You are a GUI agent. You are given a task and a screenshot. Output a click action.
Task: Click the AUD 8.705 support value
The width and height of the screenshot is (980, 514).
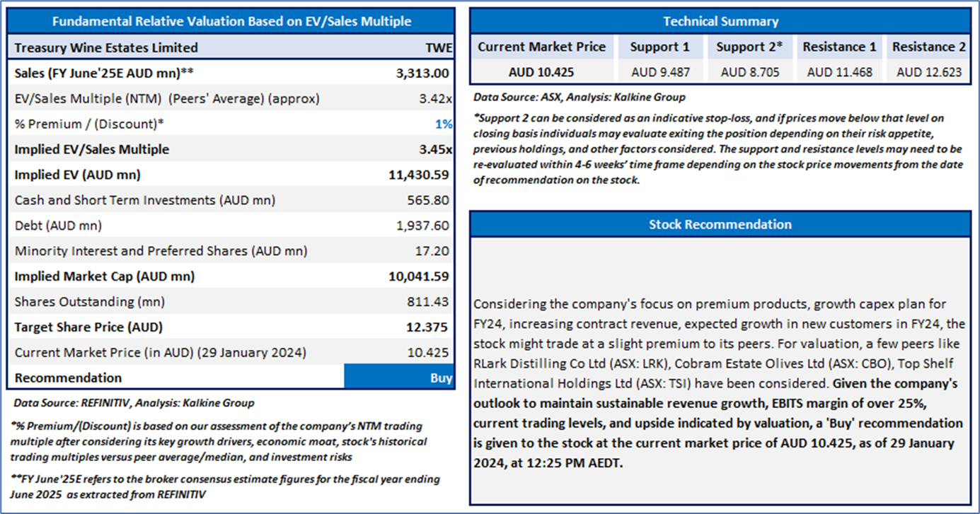coord(749,72)
